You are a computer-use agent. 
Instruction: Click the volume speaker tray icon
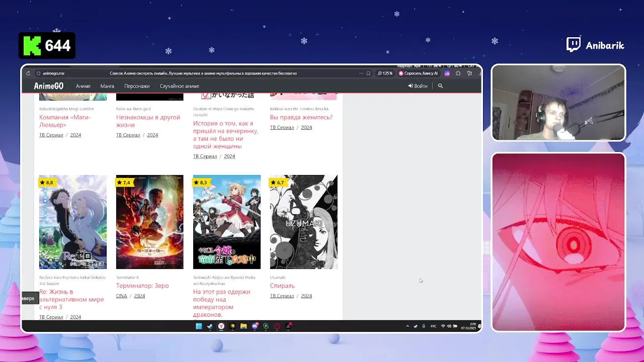[449, 326]
